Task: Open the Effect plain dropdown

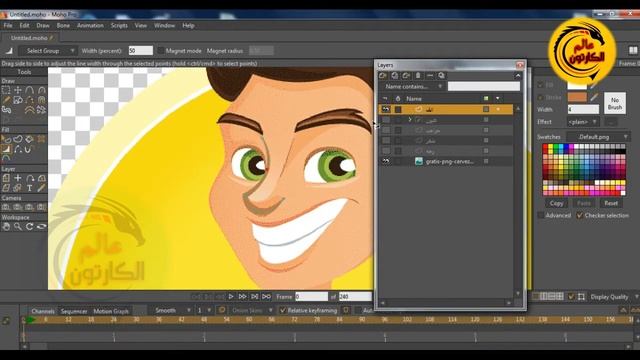Action: 583,122
